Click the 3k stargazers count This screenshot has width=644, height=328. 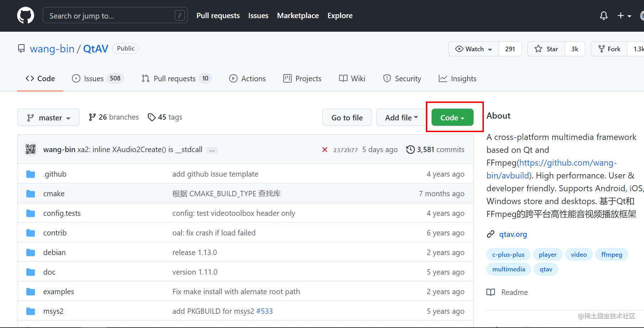point(575,49)
